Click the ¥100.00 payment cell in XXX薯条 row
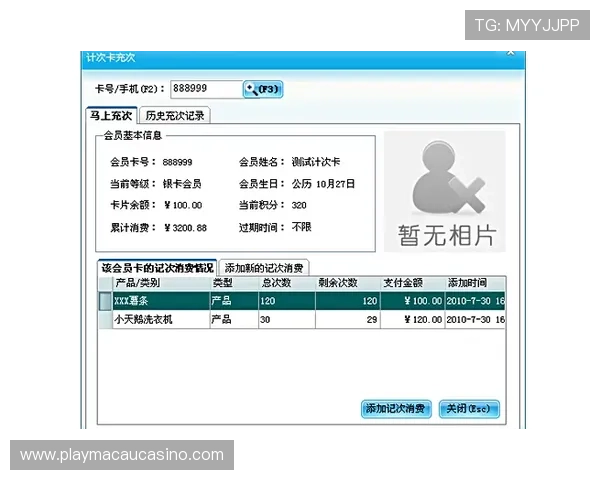 tap(412, 301)
